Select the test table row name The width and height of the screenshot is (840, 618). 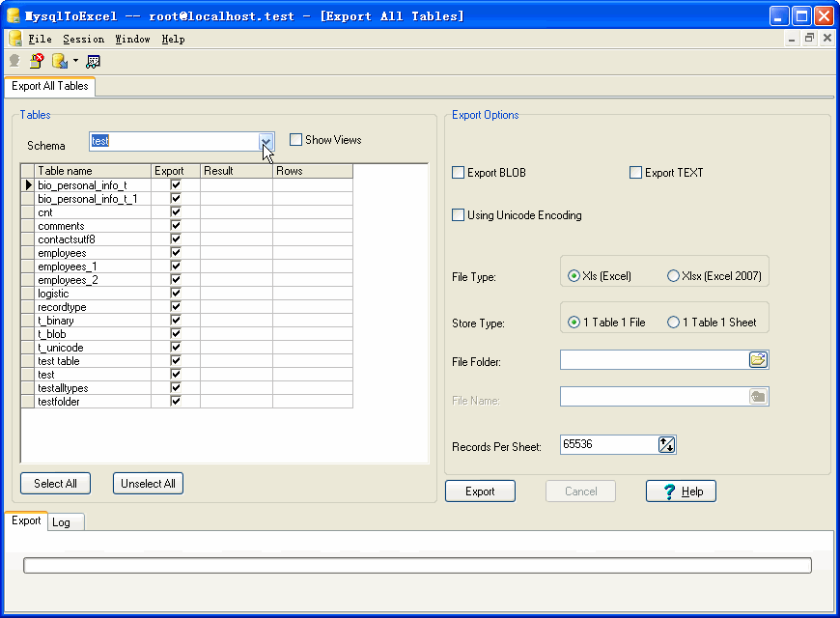[x=46, y=375]
